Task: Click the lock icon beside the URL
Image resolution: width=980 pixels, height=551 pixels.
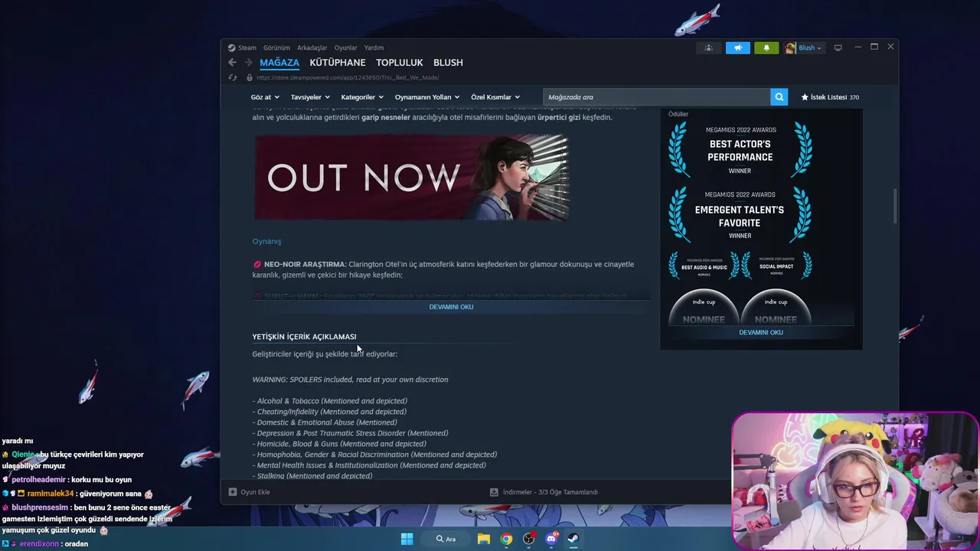Action: point(250,77)
